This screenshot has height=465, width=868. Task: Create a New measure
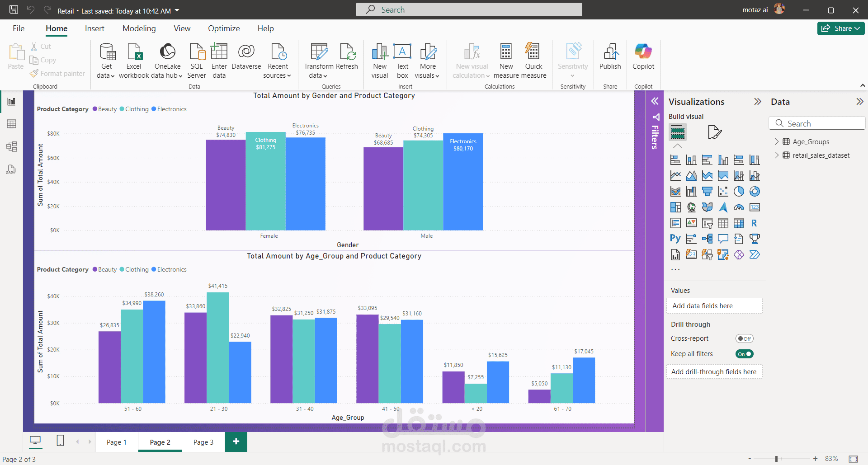click(x=506, y=61)
